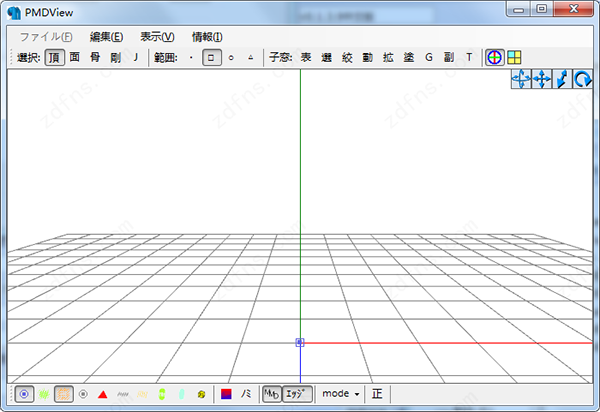
Task: Click the origin handle in viewport
Action: coord(299,342)
